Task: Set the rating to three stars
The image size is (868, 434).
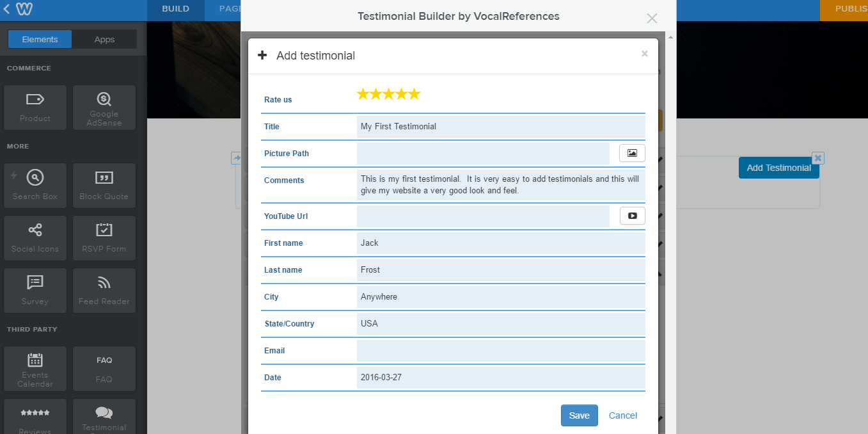Action: [x=389, y=94]
